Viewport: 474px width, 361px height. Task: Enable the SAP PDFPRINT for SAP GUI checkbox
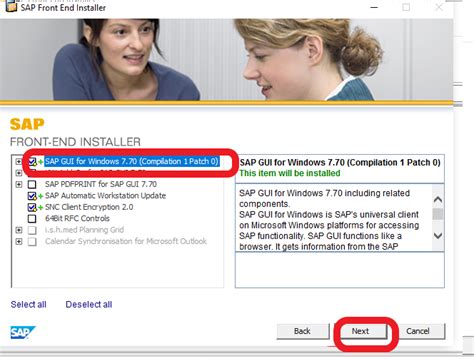32,184
